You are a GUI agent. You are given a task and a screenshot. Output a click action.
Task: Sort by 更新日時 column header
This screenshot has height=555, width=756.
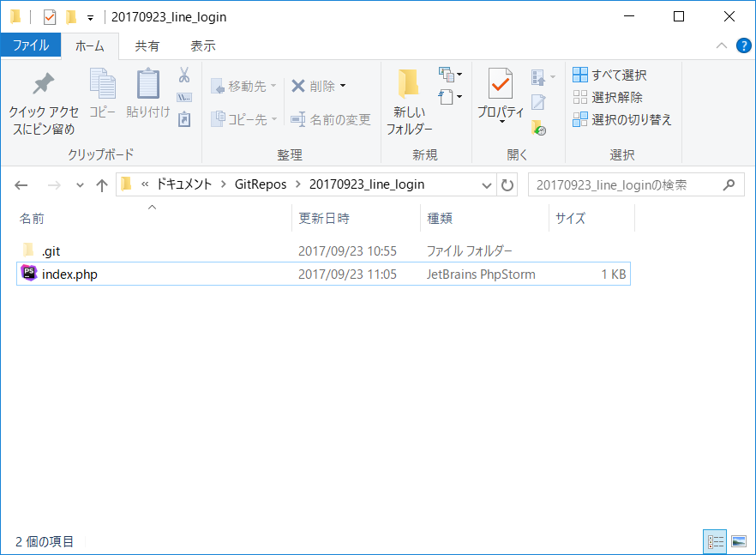click(324, 219)
